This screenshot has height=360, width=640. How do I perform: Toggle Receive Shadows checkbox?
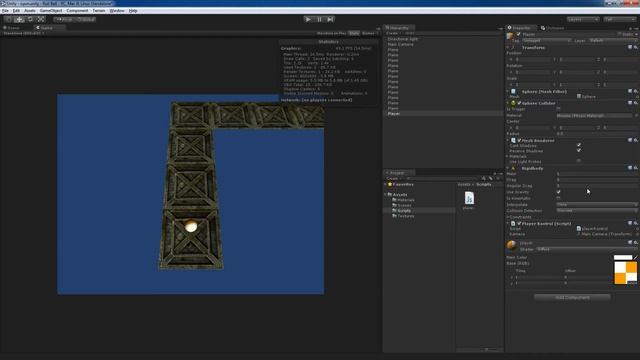tap(578, 151)
